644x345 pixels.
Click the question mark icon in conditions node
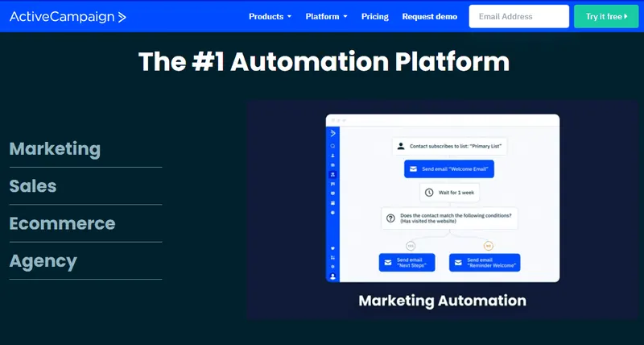390,218
